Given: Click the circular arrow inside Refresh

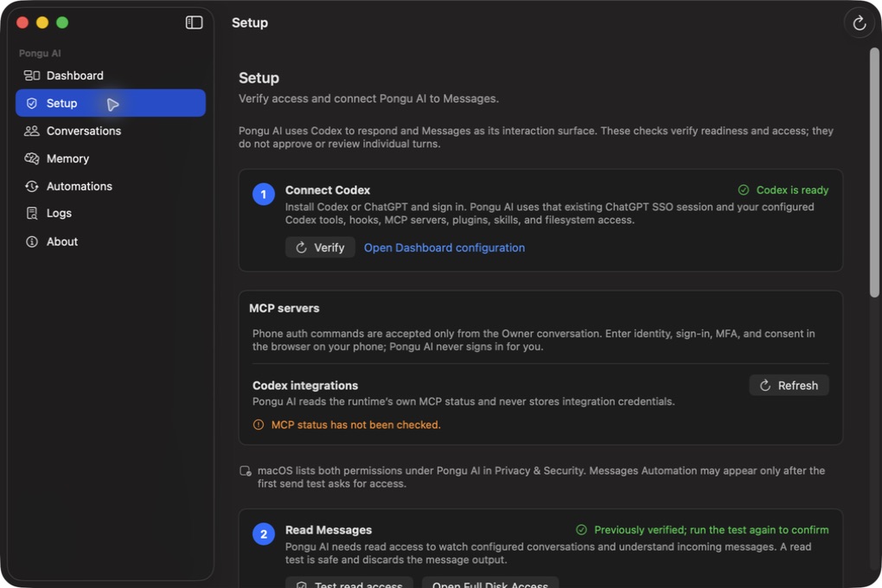Looking at the screenshot, I should pos(765,386).
